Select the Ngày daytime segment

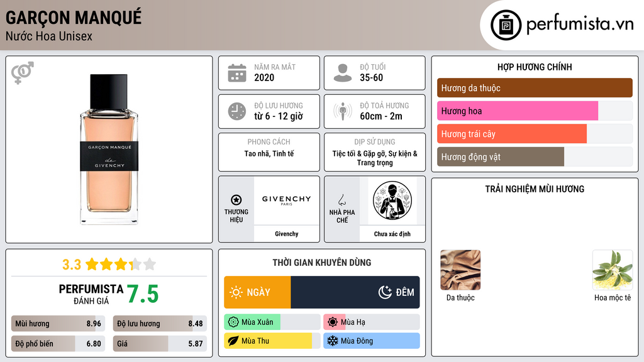coord(257,292)
